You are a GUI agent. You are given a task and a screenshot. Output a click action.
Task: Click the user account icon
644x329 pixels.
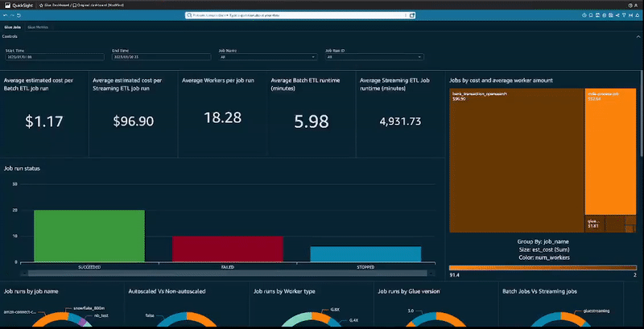[x=635, y=5]
